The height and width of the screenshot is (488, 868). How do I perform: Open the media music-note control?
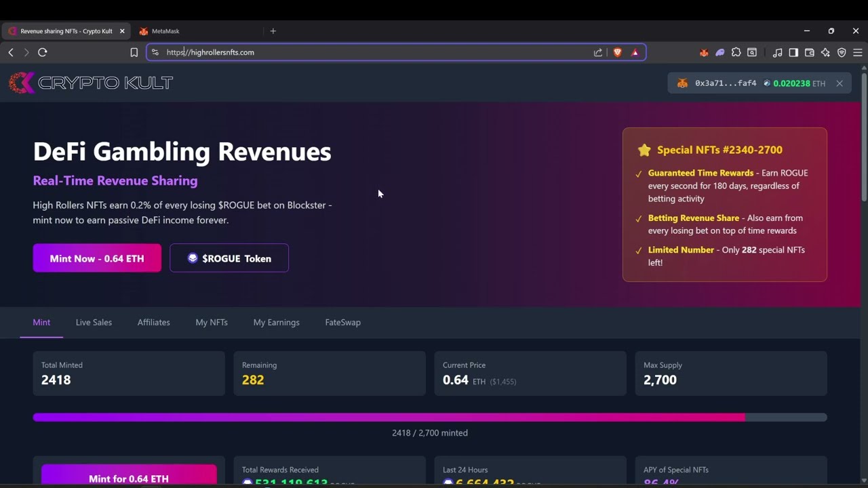[778, 52]
